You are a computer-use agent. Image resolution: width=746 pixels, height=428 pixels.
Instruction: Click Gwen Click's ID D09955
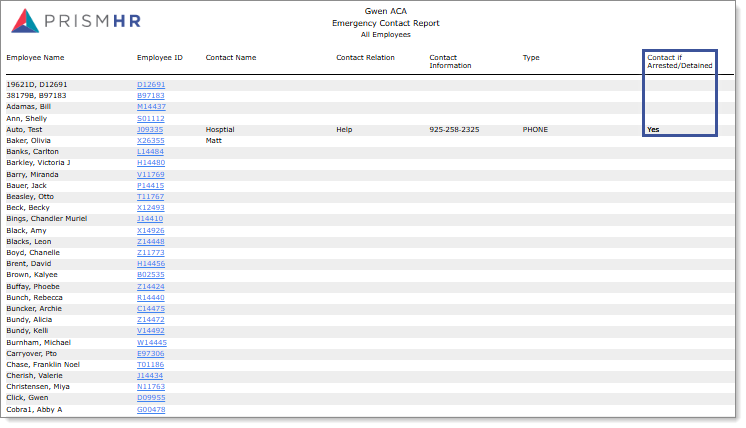tap(150, 398)
